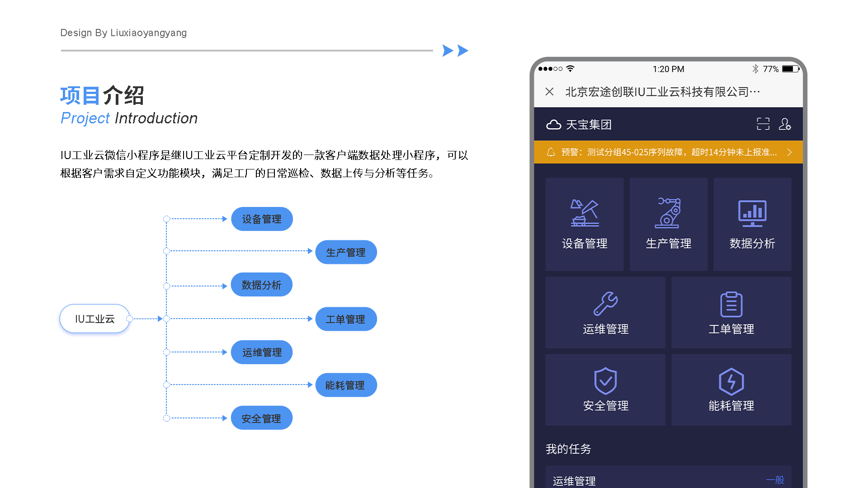Viewport: 868px width, 488px height.
Task: Tap the signal strength dots in status bar
Action: coord(550,69)
